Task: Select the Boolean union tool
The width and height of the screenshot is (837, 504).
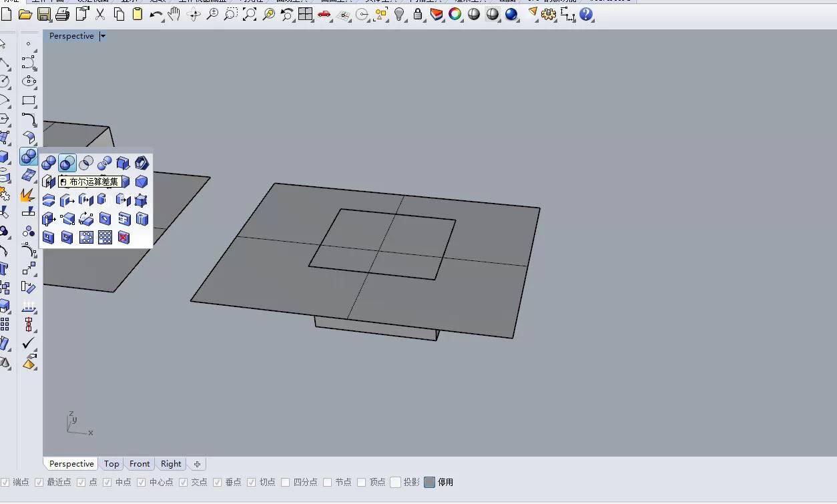Action: click(x=48, y=163)
